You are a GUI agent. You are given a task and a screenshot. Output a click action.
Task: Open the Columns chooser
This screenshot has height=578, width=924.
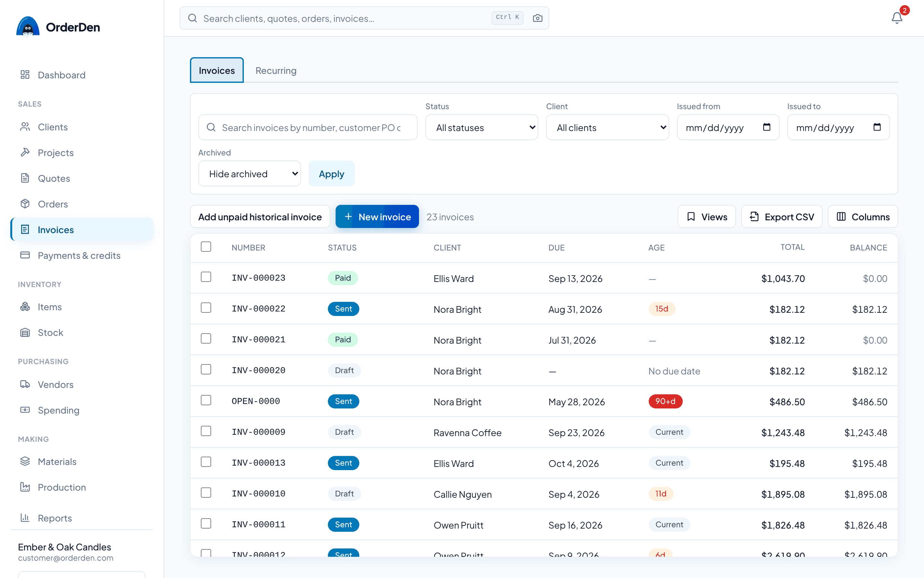862,217
